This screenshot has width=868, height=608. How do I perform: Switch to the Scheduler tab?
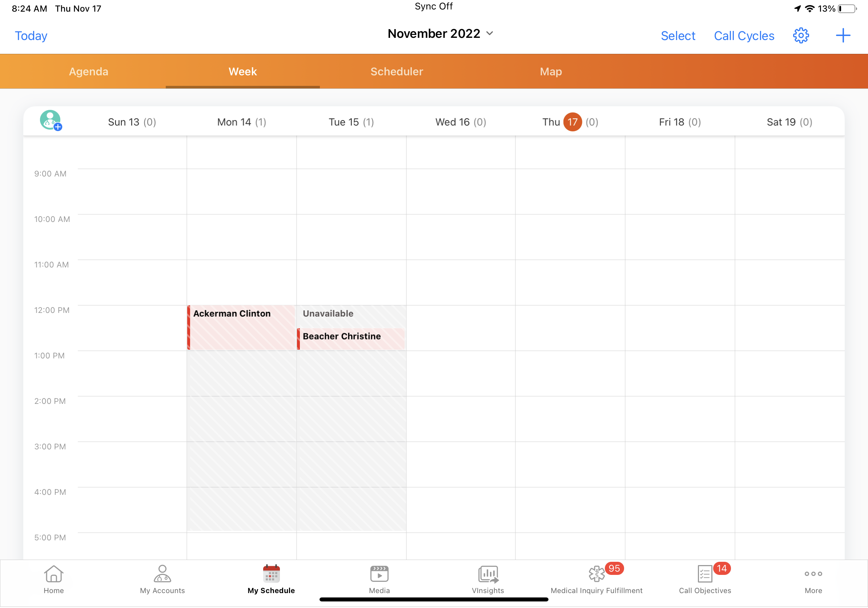coord(397,72)
